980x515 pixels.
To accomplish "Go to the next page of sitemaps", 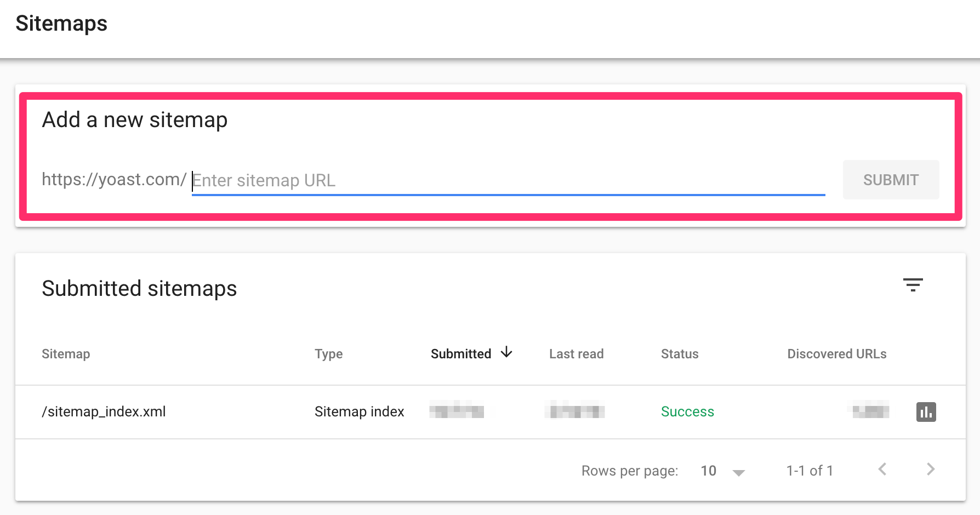I will [930, 470].
